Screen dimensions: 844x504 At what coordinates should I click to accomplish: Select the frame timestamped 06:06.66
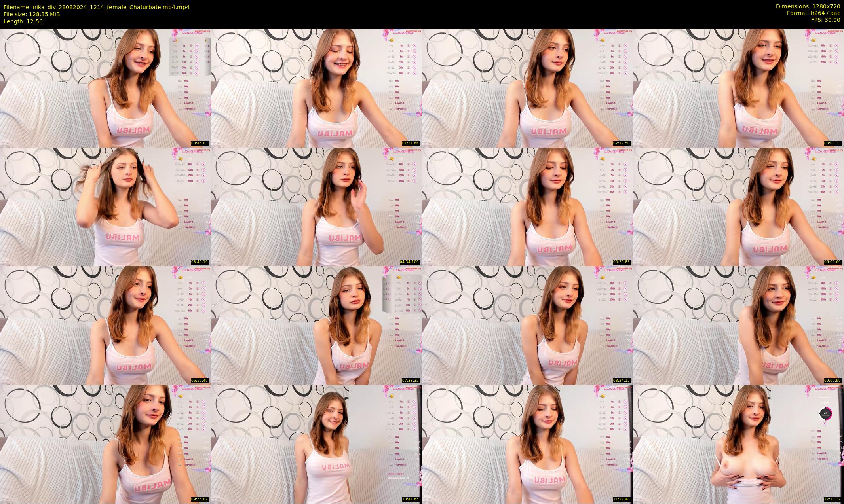[x=738, y=207]
